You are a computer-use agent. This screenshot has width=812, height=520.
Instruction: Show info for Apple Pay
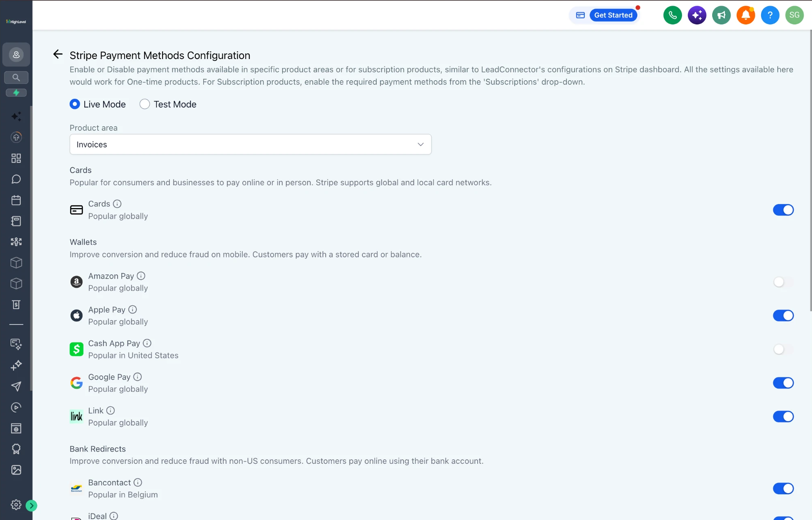[132, 310]
